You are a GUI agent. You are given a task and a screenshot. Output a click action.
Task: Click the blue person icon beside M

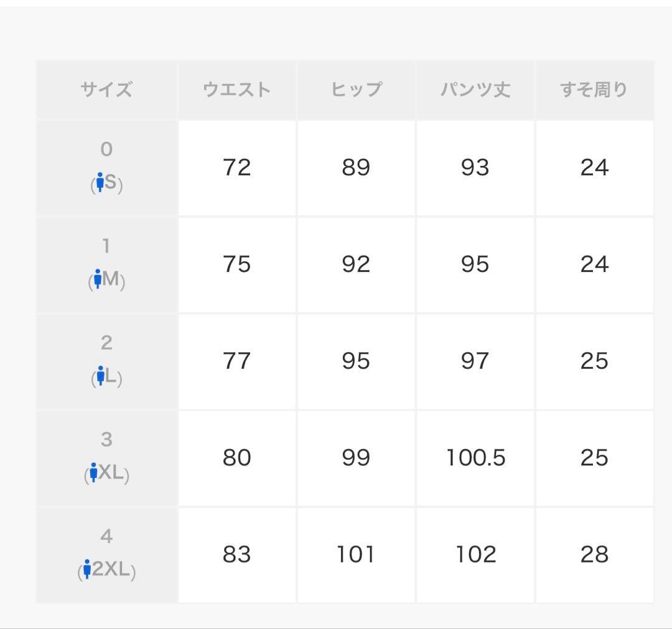point(97,279)
